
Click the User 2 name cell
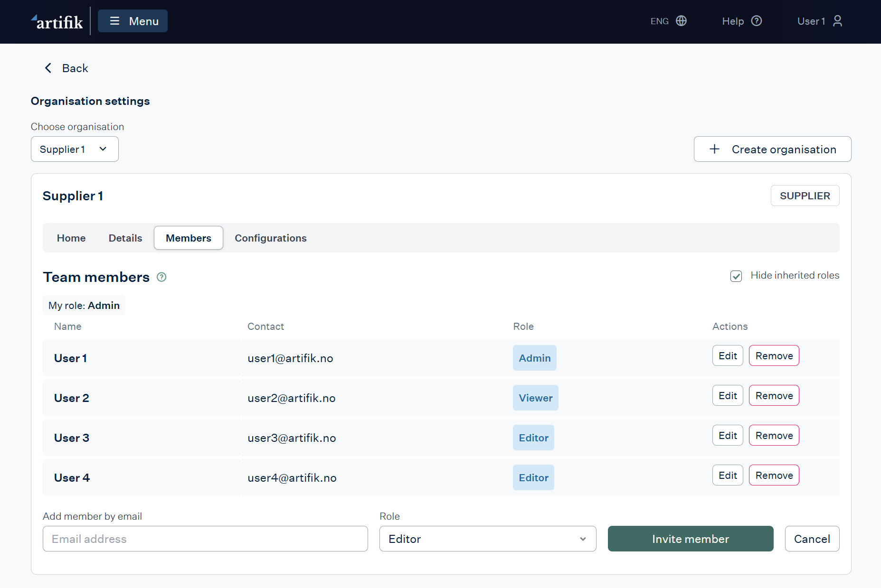[72, 398]
